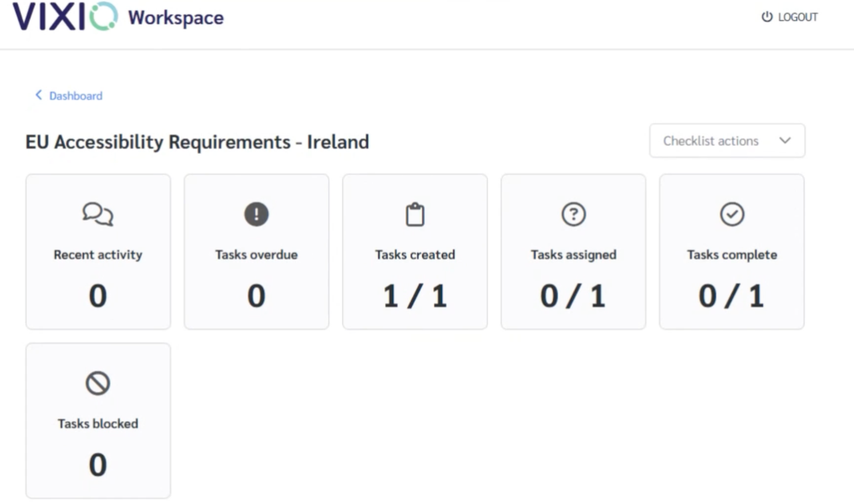This screenshot has height=504, width=854.
Task: Click the Tasks assigned question mark icon
Action: 573,214
